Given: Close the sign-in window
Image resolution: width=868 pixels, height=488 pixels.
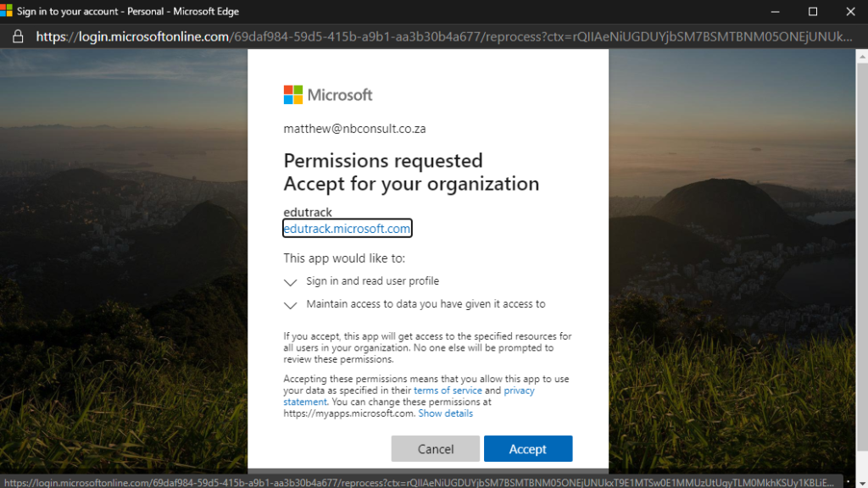Looking at the screenshot, I should pyautogui.click(x=851, y=11).
